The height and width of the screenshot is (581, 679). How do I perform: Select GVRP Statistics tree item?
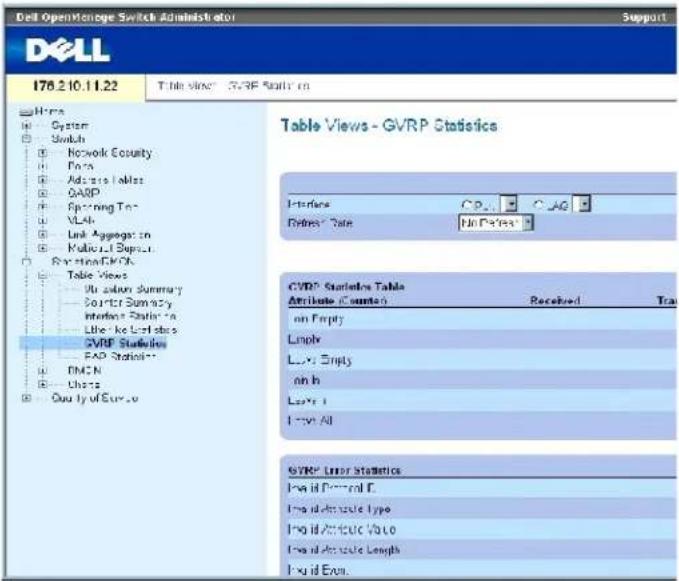[125, 343]
